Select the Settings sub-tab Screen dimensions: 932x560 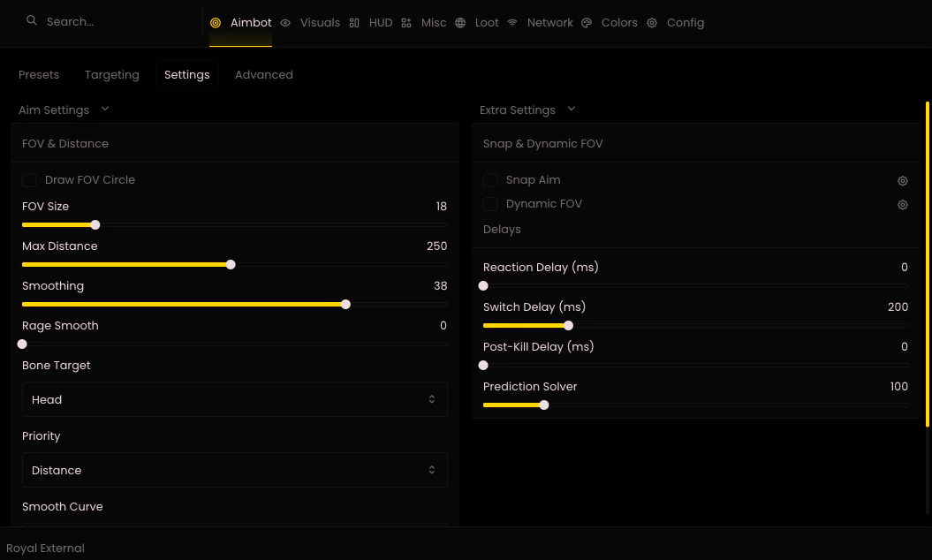(x=186, y=75)
